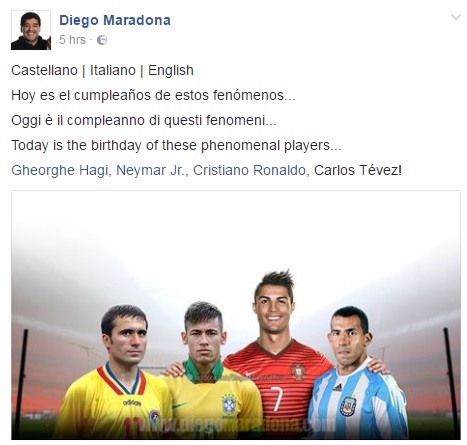Screen dimensions: 467x445
Task: Click the Carlos Tévez name text
Action: coord(356,170)
